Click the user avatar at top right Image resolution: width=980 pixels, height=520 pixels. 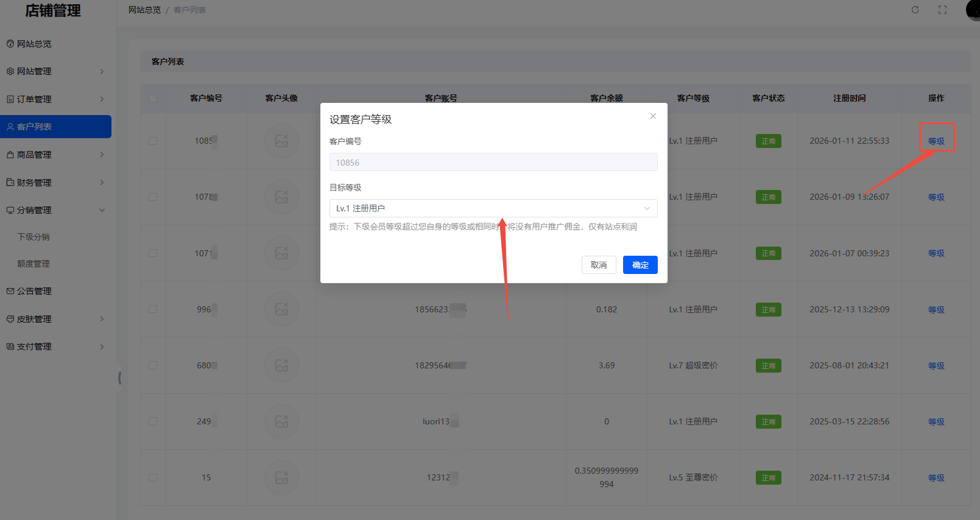[973, 10]
